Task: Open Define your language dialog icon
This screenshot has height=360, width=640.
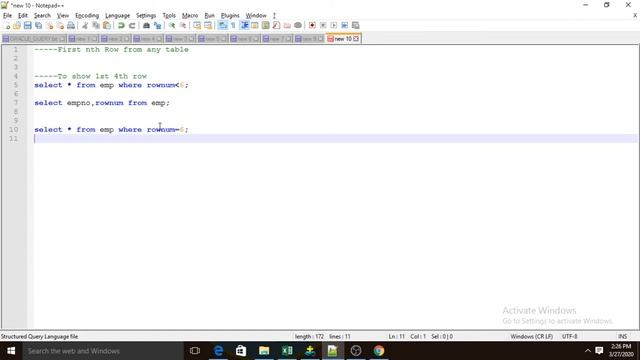Action: (255, 25)
